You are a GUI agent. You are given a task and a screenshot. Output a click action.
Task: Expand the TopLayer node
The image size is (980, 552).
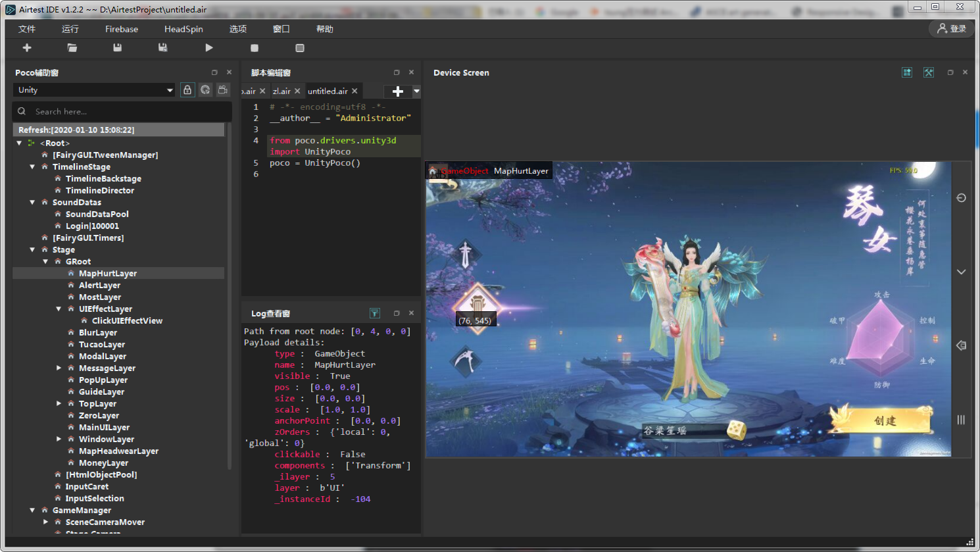pos(59,403)
